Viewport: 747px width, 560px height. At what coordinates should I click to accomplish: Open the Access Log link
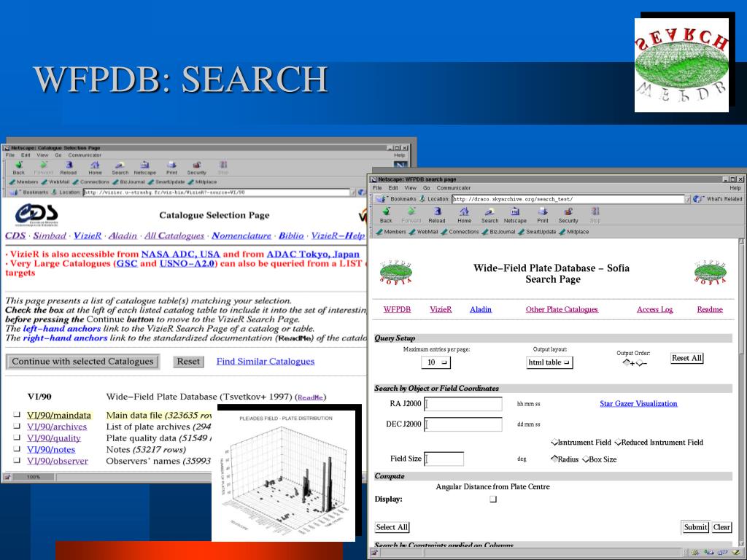pyautogui.click(x=654, y=309)
